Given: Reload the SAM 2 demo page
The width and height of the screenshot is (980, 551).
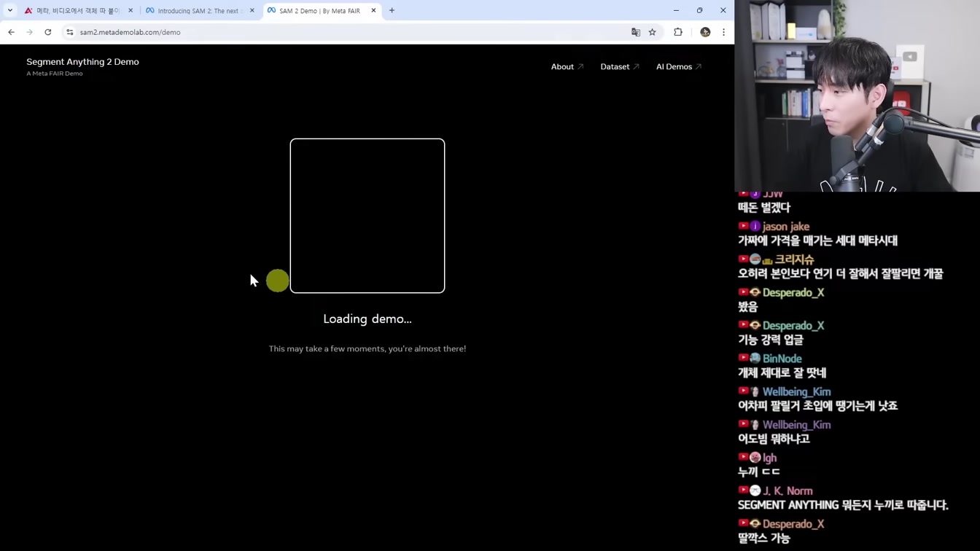Looking at the screenshot, I should [x=48, y=32].
